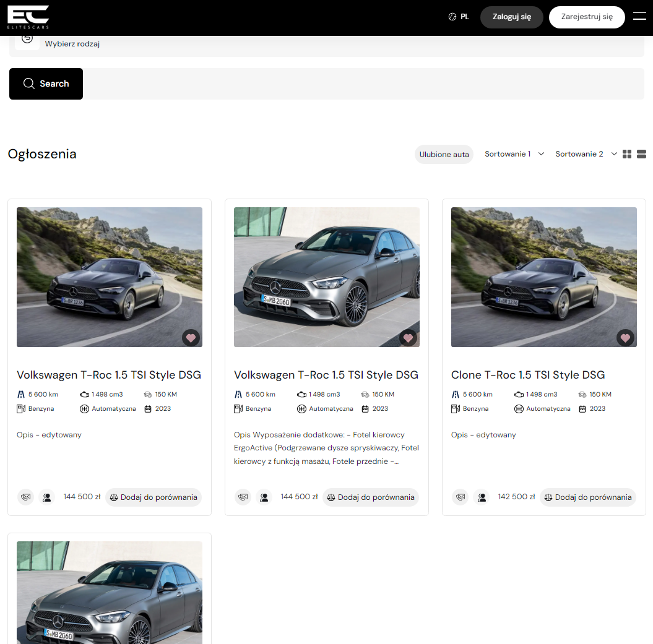Click Opis - edytowany text in Clone card
The image size is (653, 644).
pos(483,435)
